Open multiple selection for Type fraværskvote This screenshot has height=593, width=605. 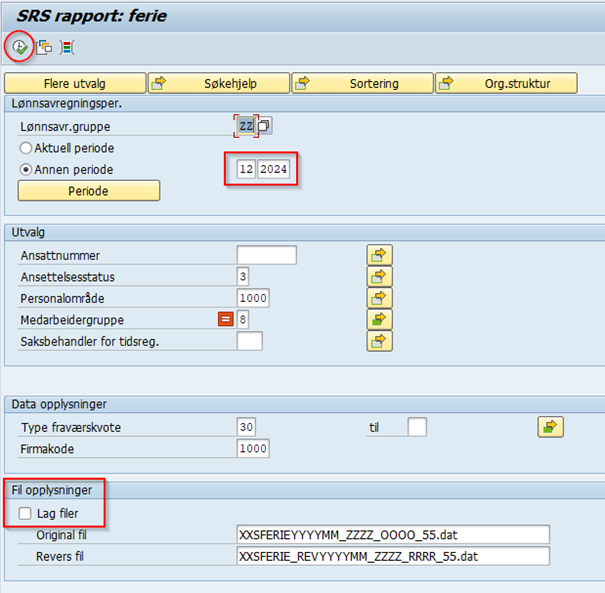click(550, 427)
